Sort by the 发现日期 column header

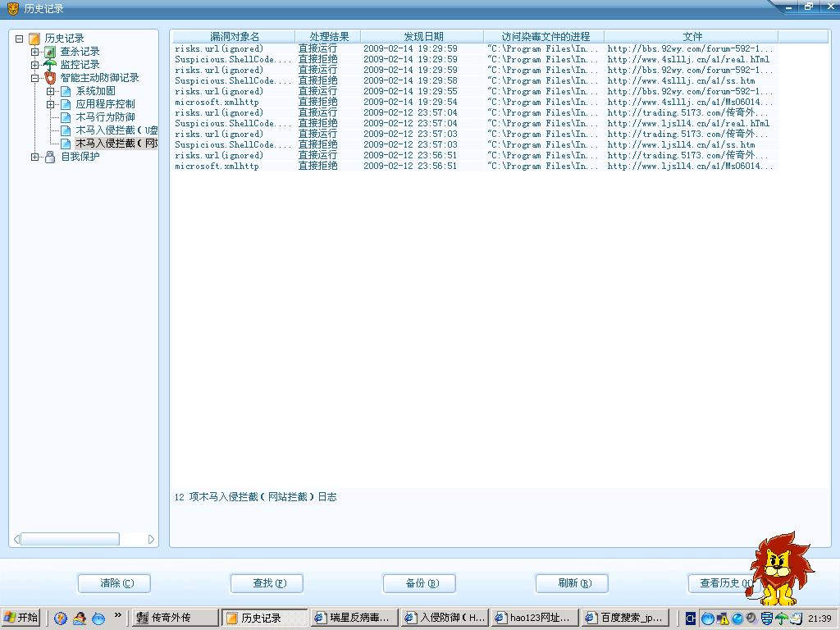pyautogui.click(x=422, y=36)
